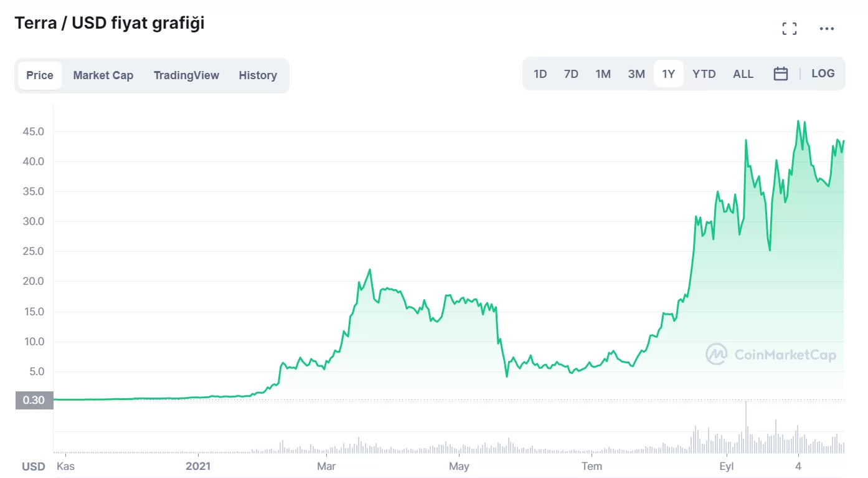Image resolution: width=868 pixels, height=478 pixels.
Task: Show ALL time price history
Action: click(x=743, y=74)
